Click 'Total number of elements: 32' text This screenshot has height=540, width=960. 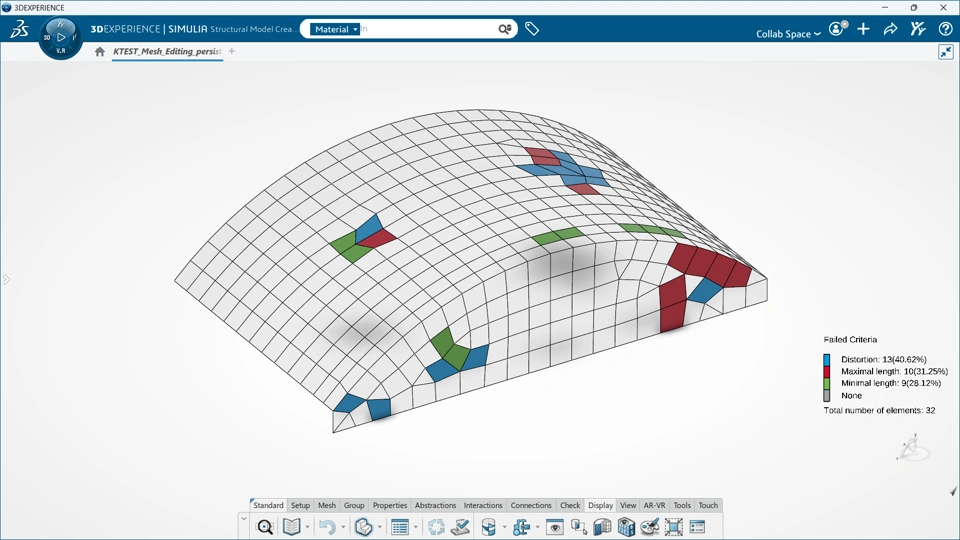[879, 410]
